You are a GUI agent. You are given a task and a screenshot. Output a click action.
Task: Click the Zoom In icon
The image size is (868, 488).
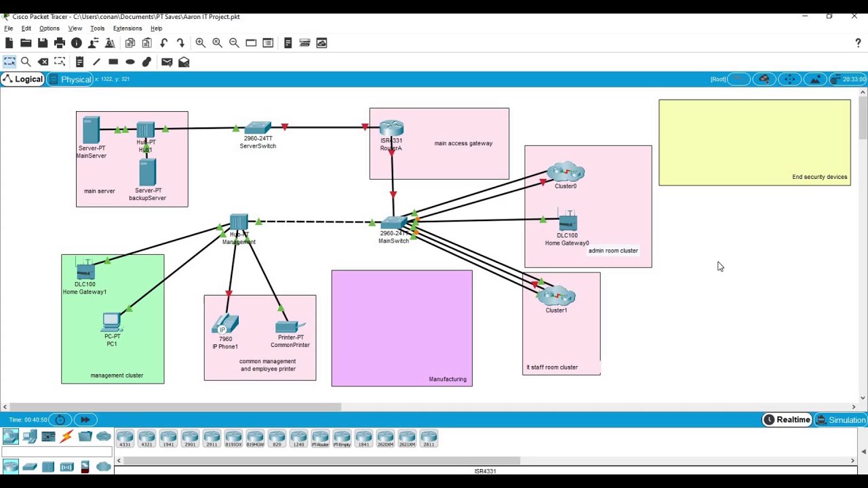point(201,43)
